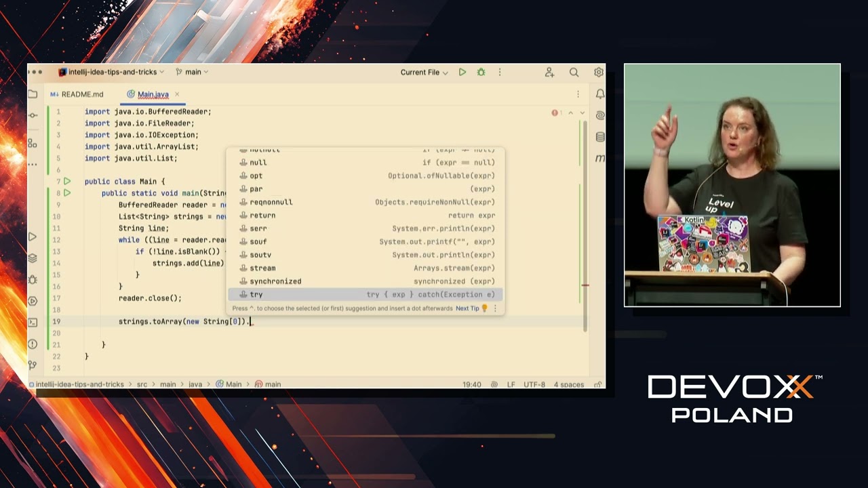The width and height of the screenshot is (868, 488).
Task: Open the Services tool window icon
Action: [x=33, y=301]
